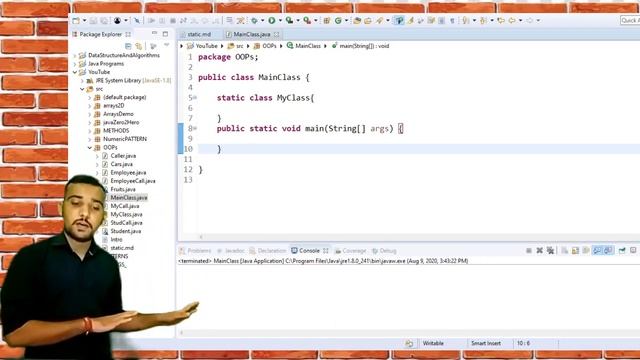Screen dimensions: 640x360
Task: Click Collapse All in Package Explorer
Action: pos(128,46)
